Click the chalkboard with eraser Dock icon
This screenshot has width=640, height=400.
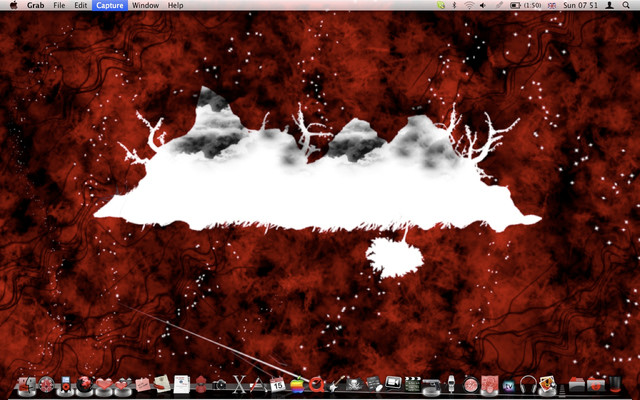pos(374,384)
